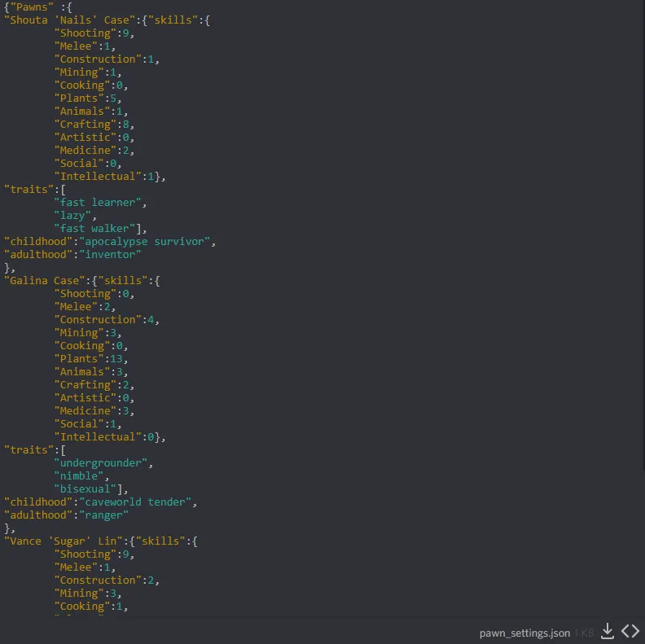Click the "bisexual" trait string
Image resolution: width=645 pixels, height=644 pixels.
click(88, 488)
